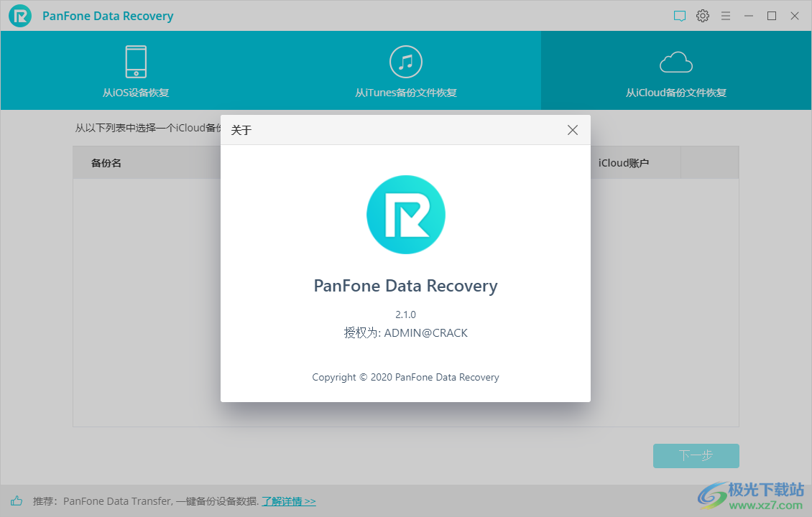This screenshot has height=517, width=812.
Task: Click the 下一步 button
Action: (x=696, y=456)
